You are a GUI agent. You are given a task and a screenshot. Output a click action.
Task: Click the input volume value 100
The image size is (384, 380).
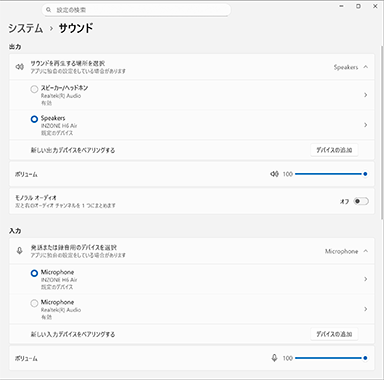tap(288, 358)
